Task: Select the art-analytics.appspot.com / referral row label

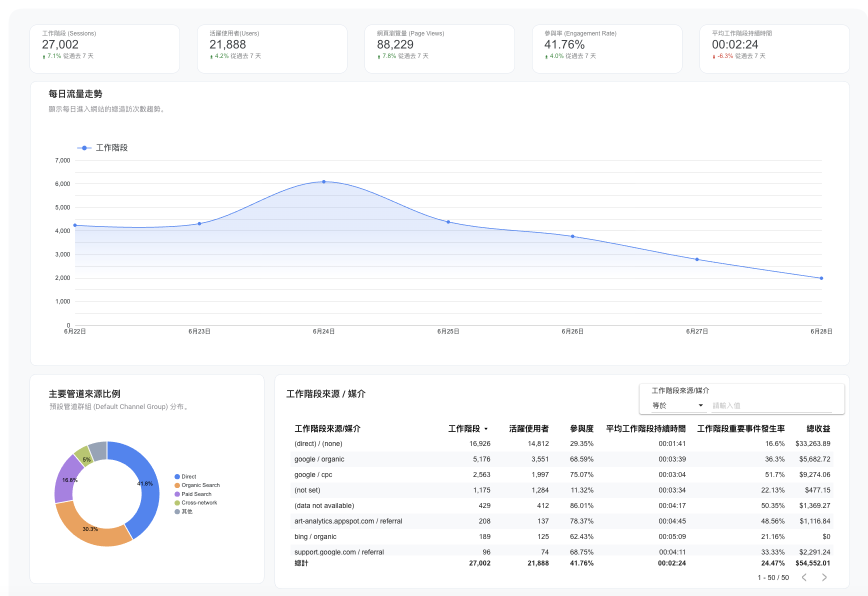Action: [348, 521]
